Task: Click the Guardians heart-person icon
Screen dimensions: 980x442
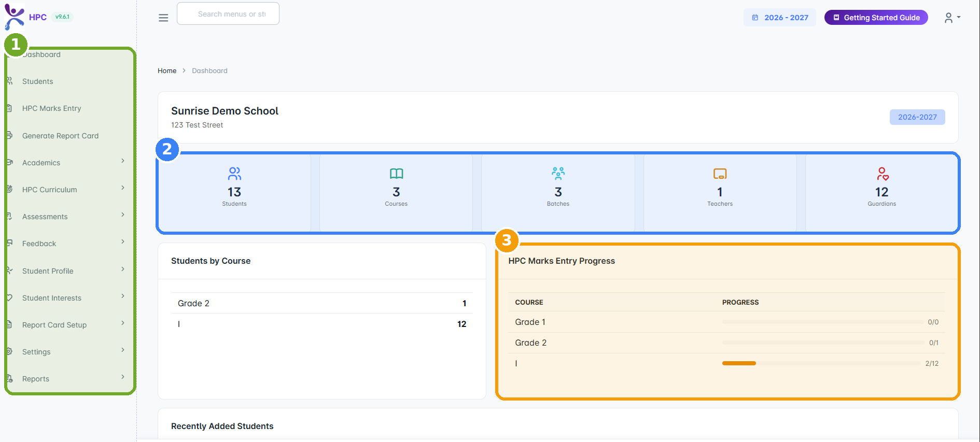Action: coord(882,173)
